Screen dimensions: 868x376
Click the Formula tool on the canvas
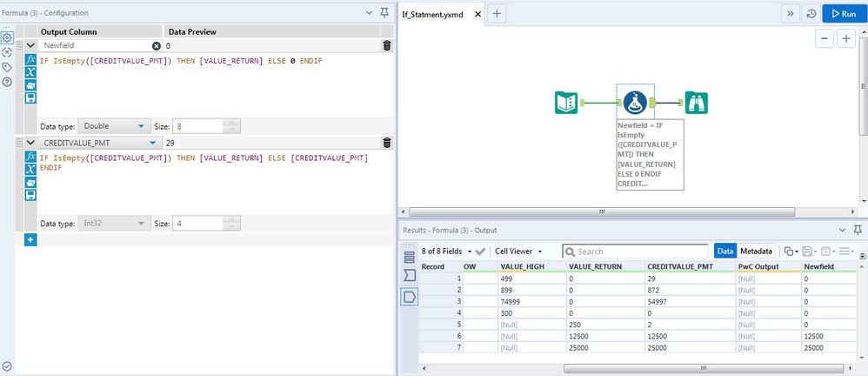(635, 103)
